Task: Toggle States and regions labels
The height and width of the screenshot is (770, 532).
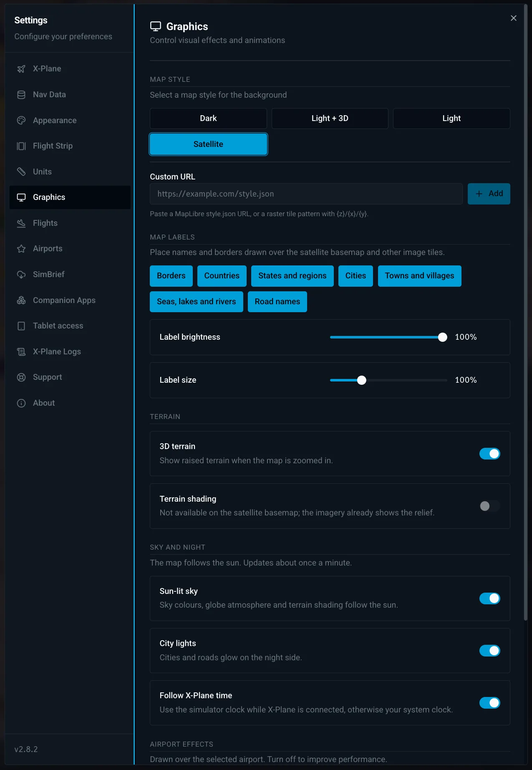Action: (x=292, y=276)
